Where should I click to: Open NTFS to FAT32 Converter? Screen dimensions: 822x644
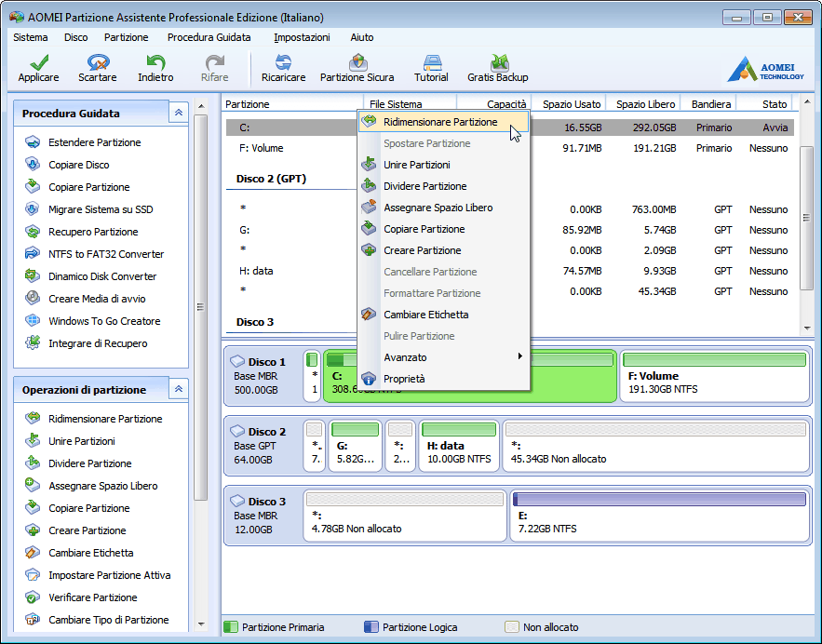click(x=105, y=254)
